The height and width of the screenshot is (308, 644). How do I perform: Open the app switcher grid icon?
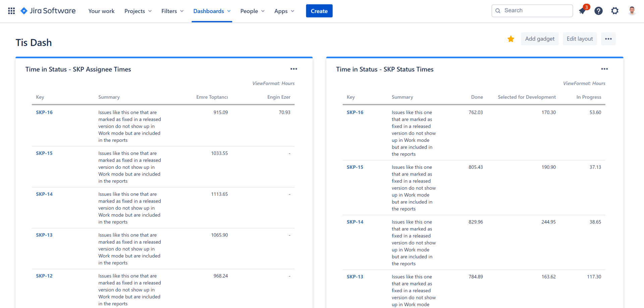coord(11,11)
